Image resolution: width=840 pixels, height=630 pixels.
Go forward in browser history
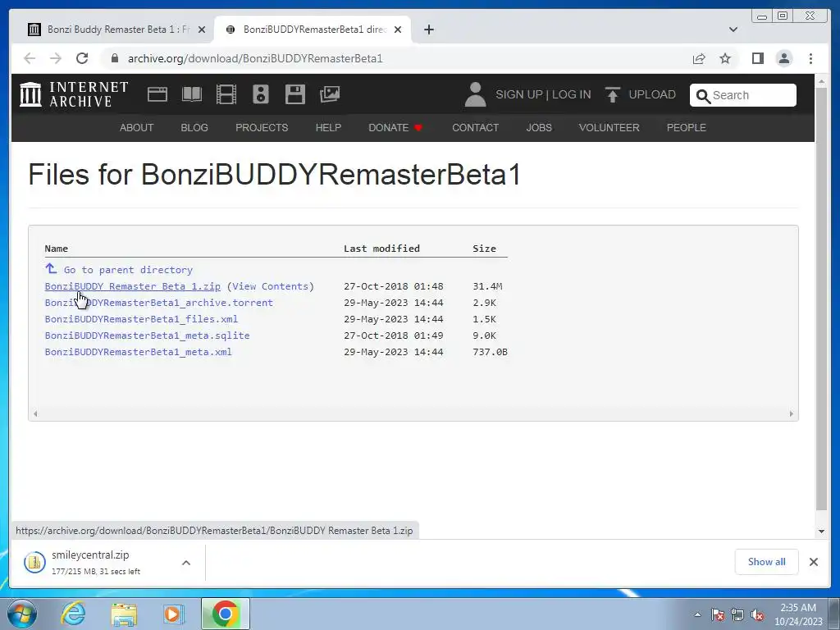point(56,58)
